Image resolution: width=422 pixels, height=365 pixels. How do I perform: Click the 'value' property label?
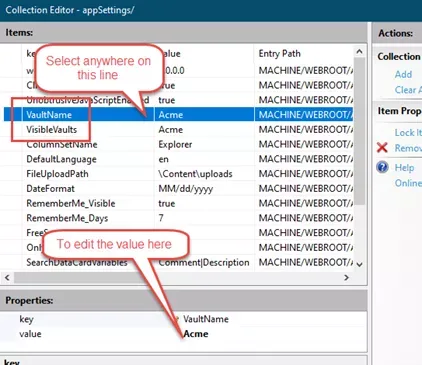click(30, 334)
